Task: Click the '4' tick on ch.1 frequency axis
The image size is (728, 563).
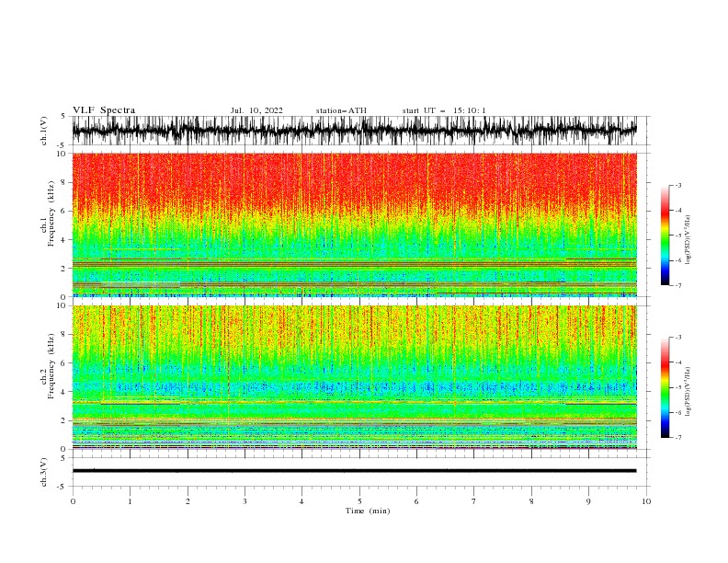Action: (x=63, y=240)
